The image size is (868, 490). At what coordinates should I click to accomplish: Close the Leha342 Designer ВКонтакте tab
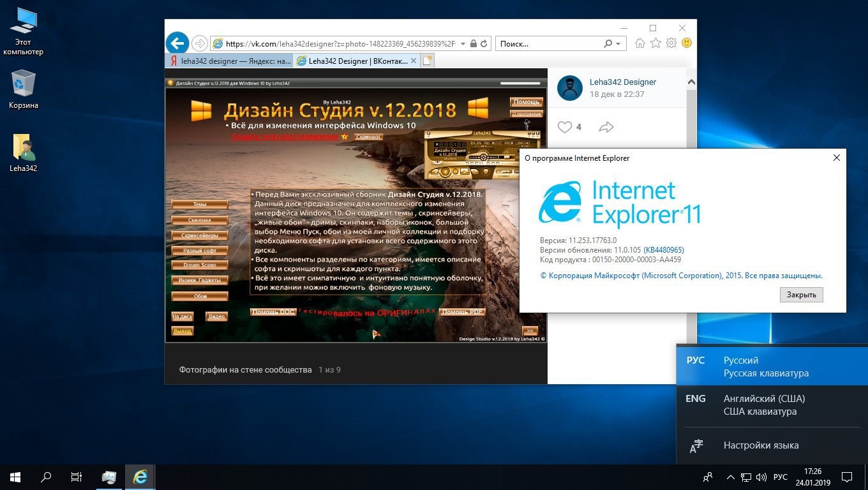click(x=414, y=61)
